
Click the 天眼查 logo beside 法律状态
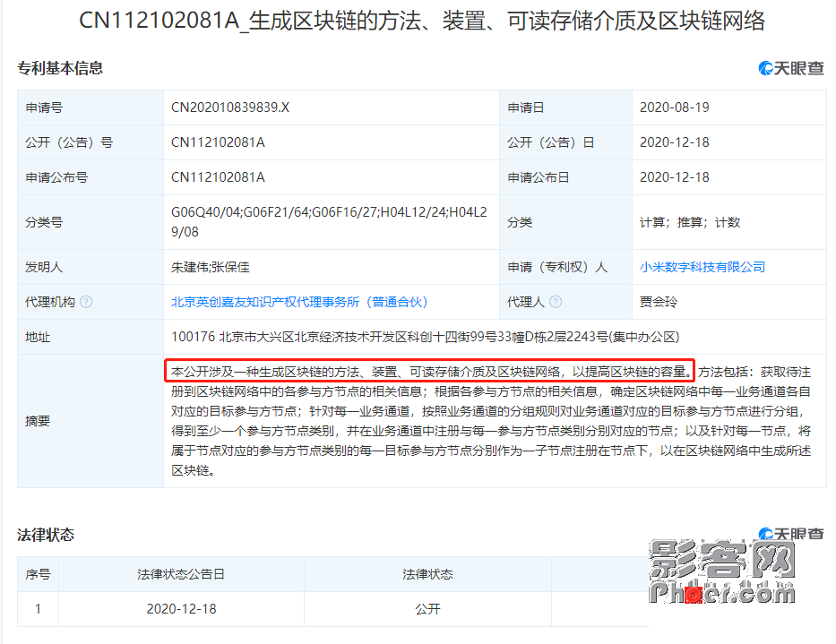791,534
